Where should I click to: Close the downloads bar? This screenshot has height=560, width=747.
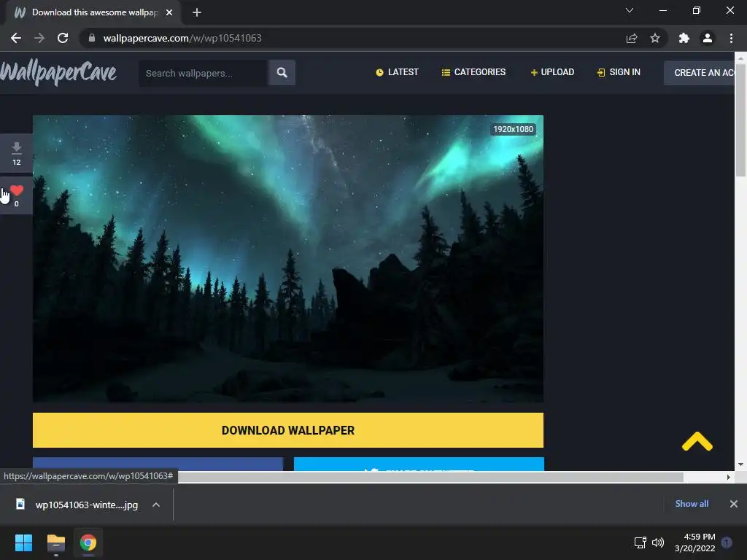(734, 504)
